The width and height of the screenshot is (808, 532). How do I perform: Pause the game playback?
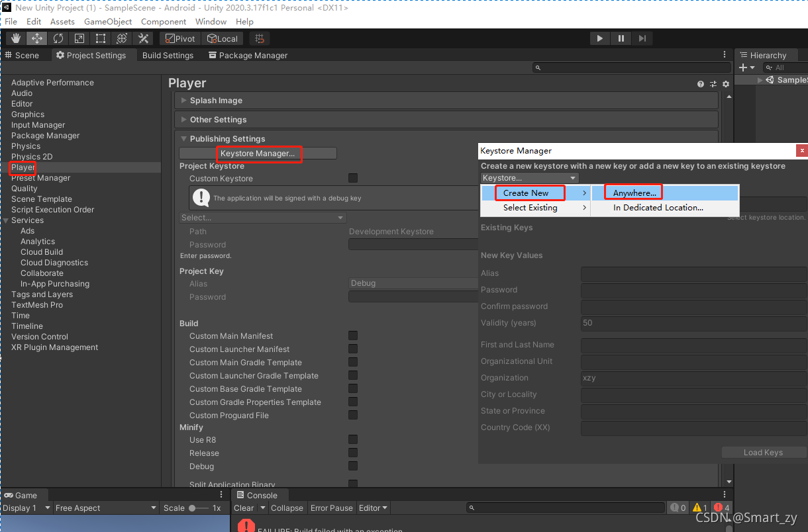point(621,38)
